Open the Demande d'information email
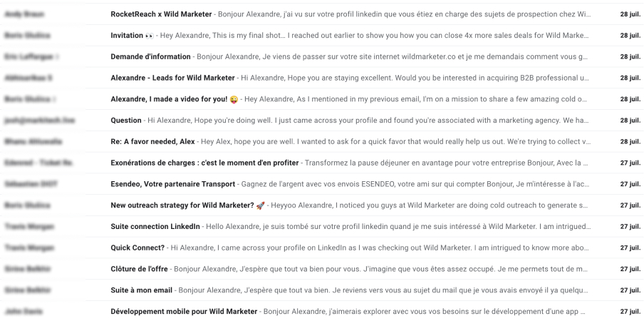Screen dimensions: 644x321 coord(322,57)
